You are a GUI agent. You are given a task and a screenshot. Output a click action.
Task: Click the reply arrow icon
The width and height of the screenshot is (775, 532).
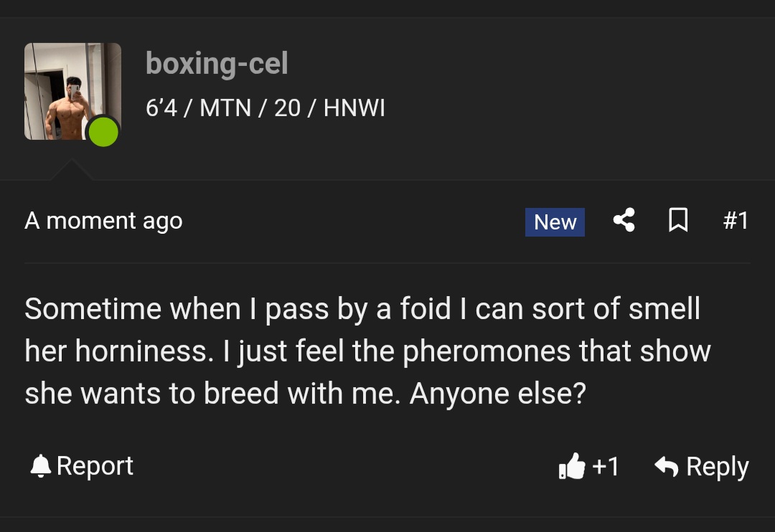(x=667, y=467)
